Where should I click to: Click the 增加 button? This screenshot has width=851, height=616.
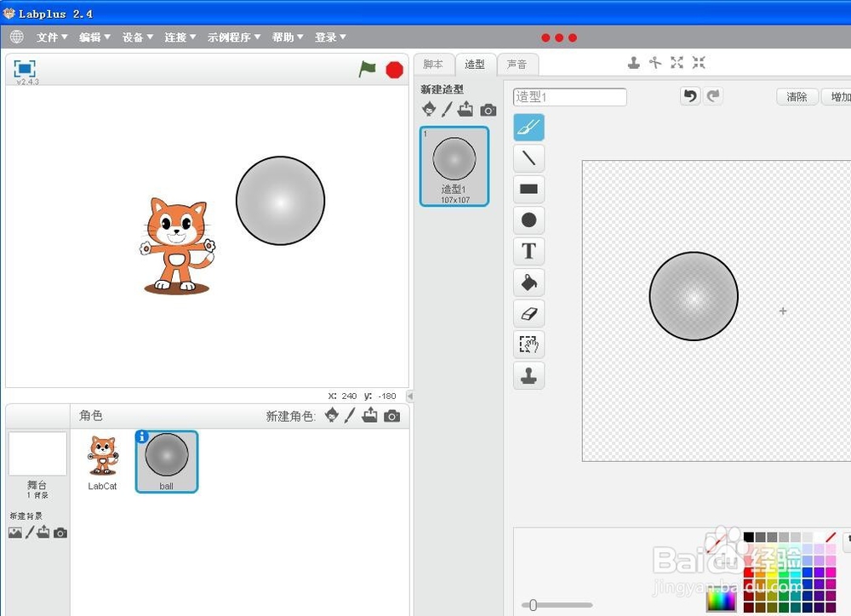[837, 97]
